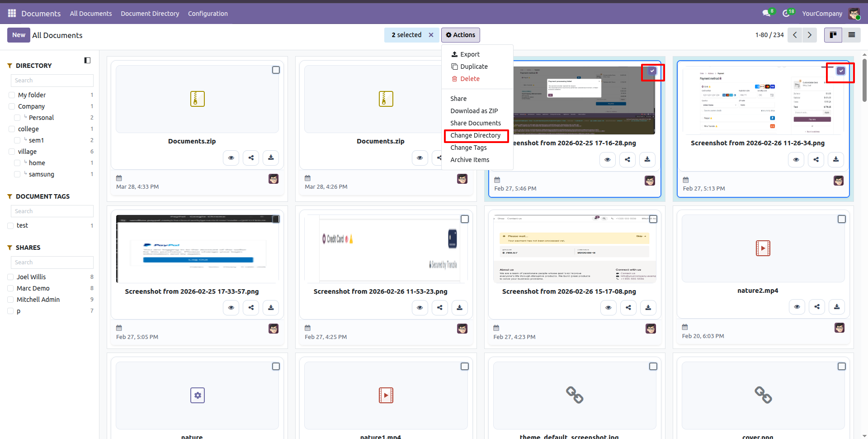Screen dimensions: 868x439
Task: Clear the 2 selected filter
Action: [431, 35]
